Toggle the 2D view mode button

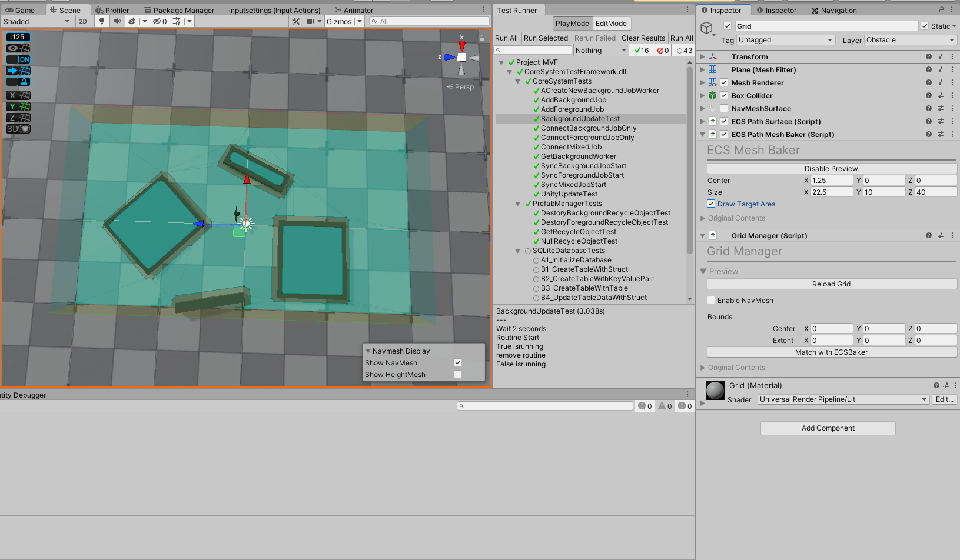tap(83, 21)
